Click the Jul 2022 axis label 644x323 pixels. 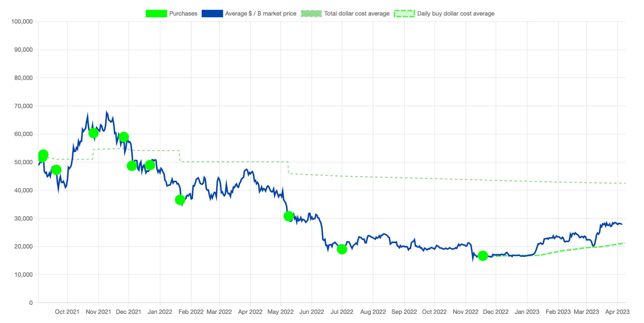pos(342,312)
